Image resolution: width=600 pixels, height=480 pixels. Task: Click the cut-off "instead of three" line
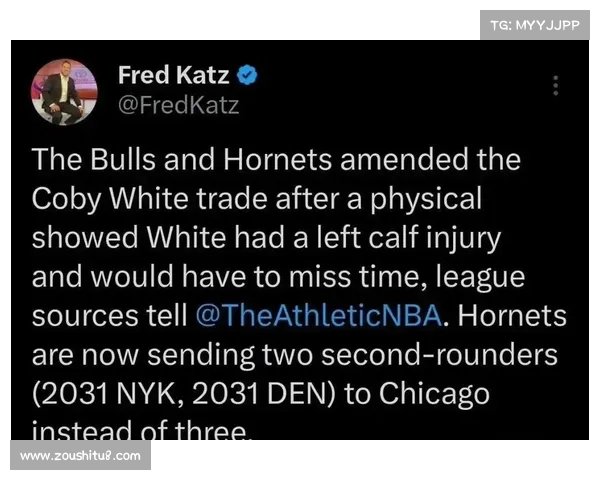click(141, 430)
